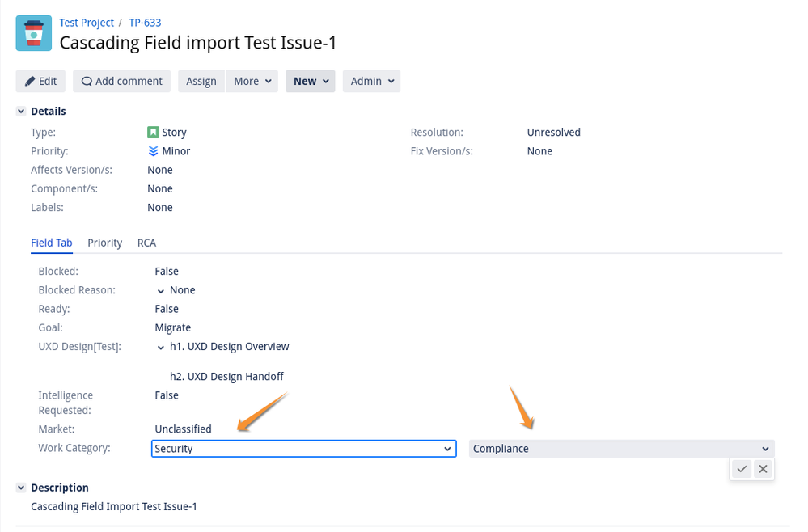Click the Add comment button

click(x=122, y=81)
